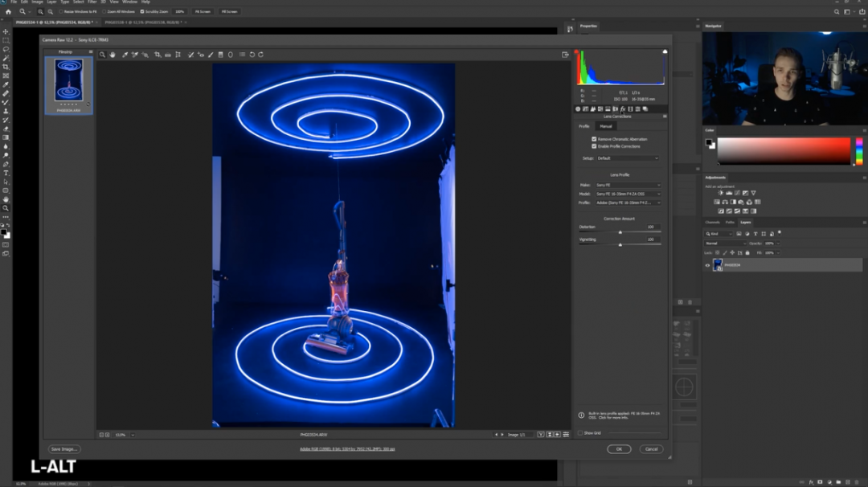Toggle Remove Chromatic Aberration checkbox
868x487 pixels.
(x=595, y=139)
